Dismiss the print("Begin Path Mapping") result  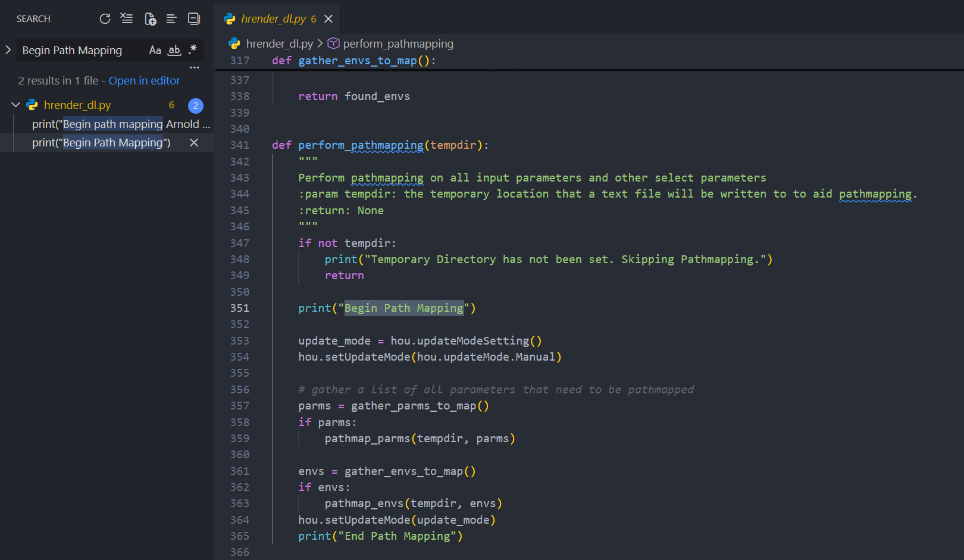[194, 143]
